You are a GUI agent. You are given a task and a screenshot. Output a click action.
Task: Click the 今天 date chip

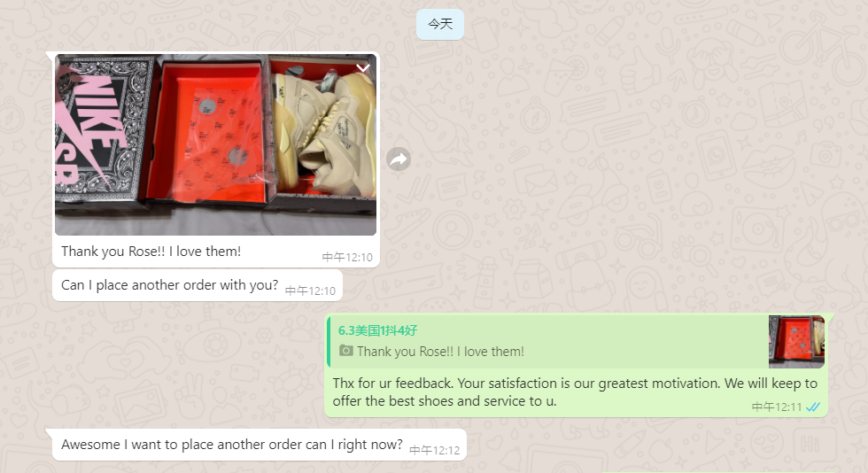(x=440, y=25)
